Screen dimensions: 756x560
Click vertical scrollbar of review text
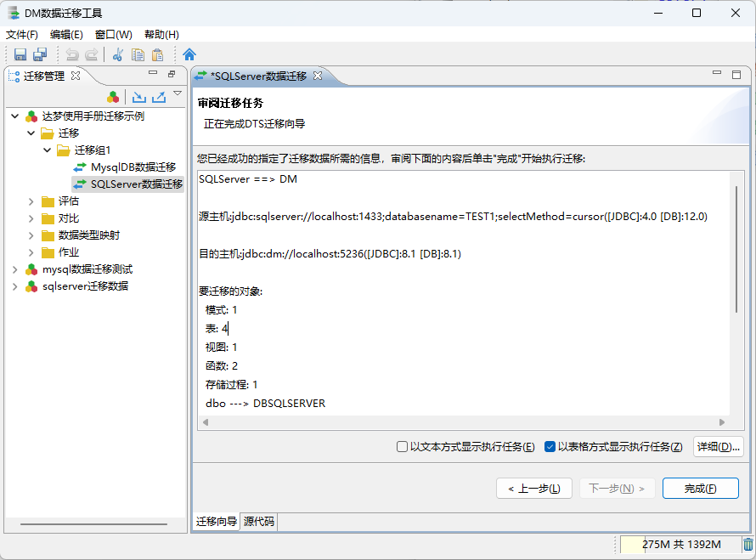click(x=736, y=249)
